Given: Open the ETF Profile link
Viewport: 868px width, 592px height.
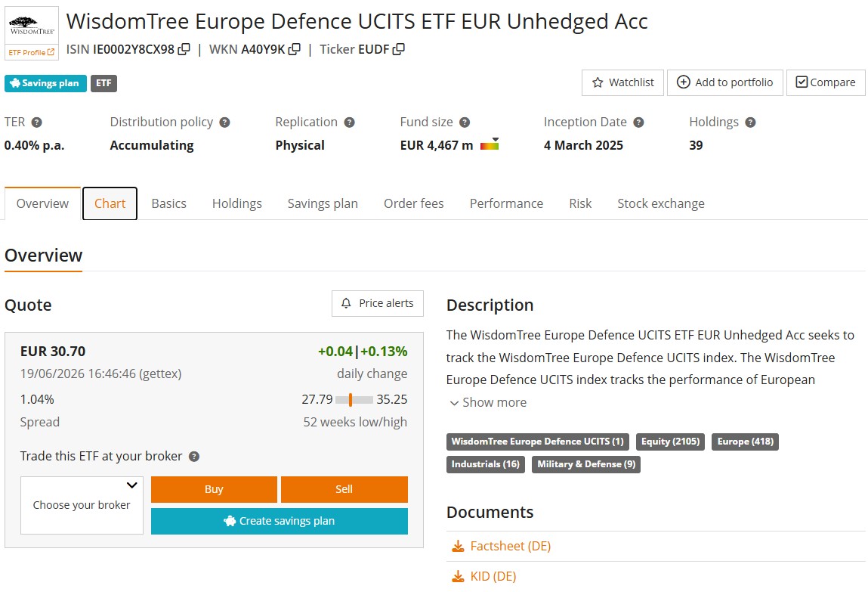Looking at the screenshot, I should 32,52.
